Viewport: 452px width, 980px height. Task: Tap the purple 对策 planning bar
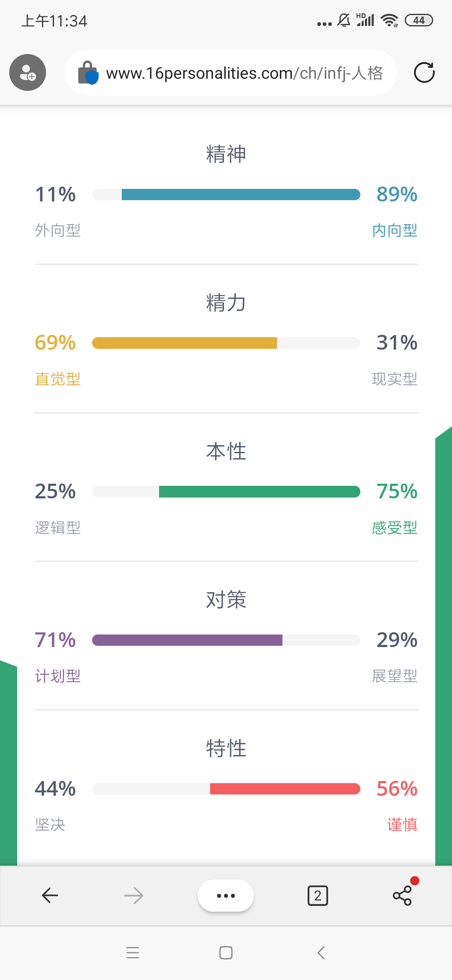pos(187,640)
